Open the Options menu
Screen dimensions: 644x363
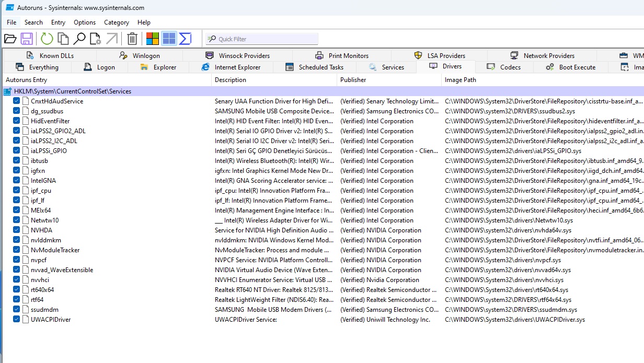[x=85, y=22]
